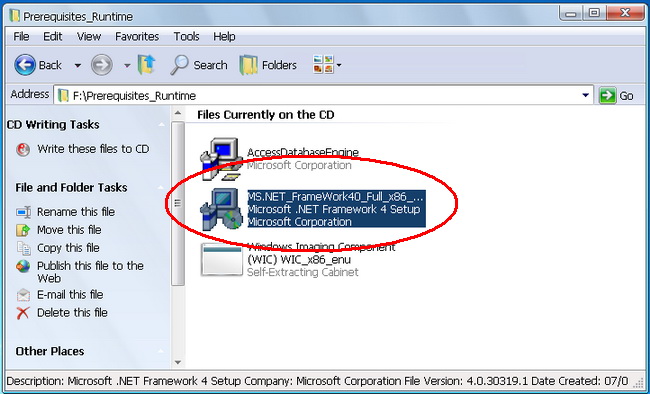This screenshot has height=394, width=650.
Task: Collapse the Other Places section
Action: (161, 352)
